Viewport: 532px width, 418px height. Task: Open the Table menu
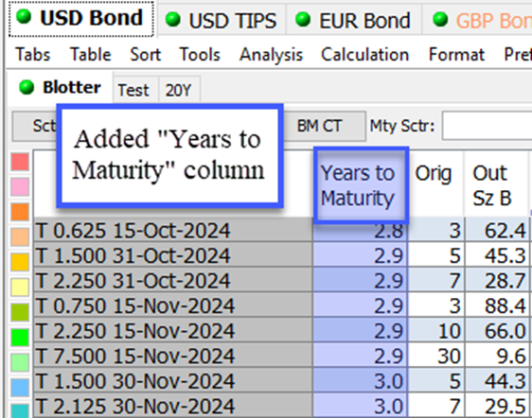point(91,55)
